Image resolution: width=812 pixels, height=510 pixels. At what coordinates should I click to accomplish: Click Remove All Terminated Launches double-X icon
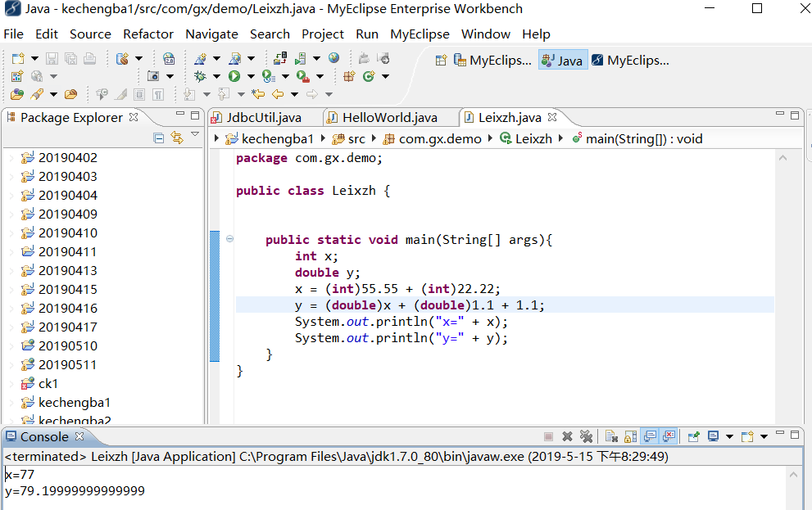tap(586, 436)
